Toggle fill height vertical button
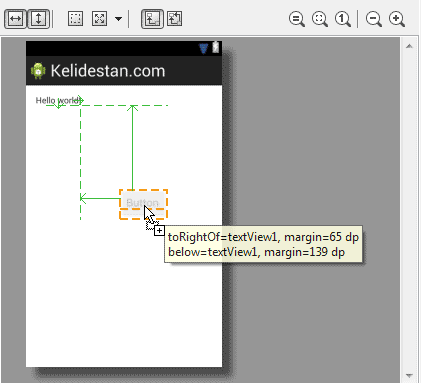This screenshot has height=383, width=421. tap(38, 19)
